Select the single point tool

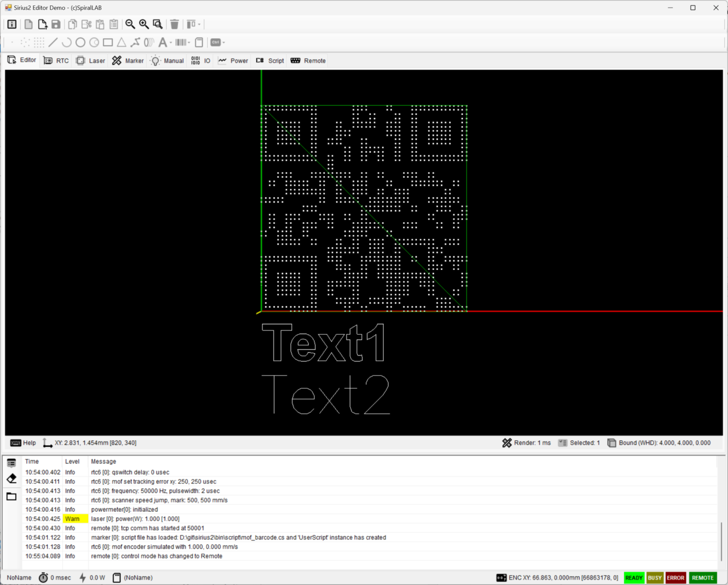[x=12, y=42]
